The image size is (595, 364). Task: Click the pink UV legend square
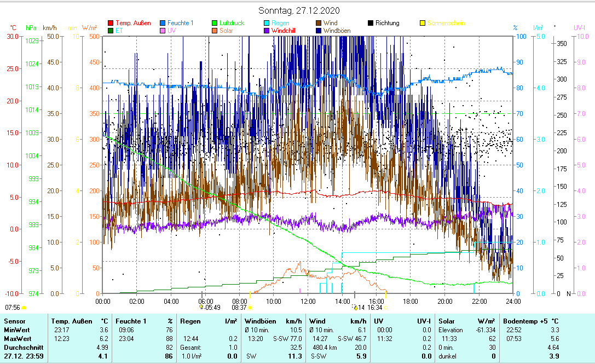[163, 31]
